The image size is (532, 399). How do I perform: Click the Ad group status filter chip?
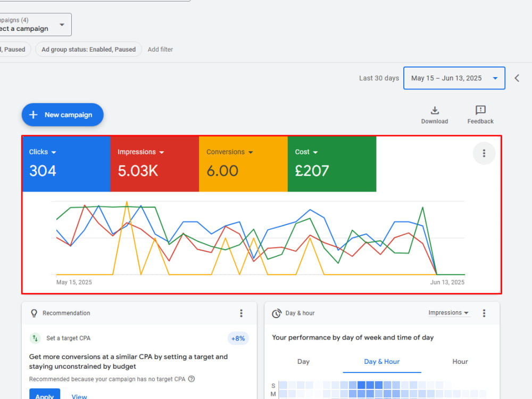coord(88,49)
